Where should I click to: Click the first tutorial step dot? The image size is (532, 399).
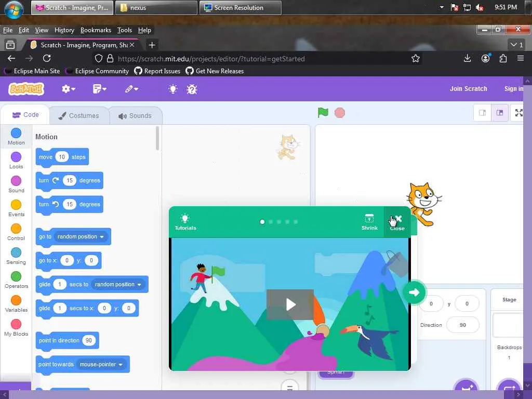[262, 222]
